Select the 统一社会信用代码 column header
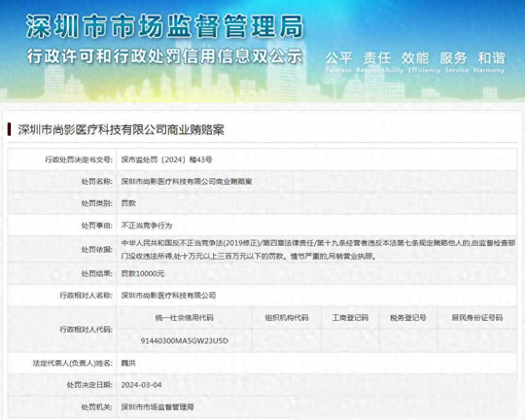The width and height of the screenshot is (525, 420). point(184,318)
